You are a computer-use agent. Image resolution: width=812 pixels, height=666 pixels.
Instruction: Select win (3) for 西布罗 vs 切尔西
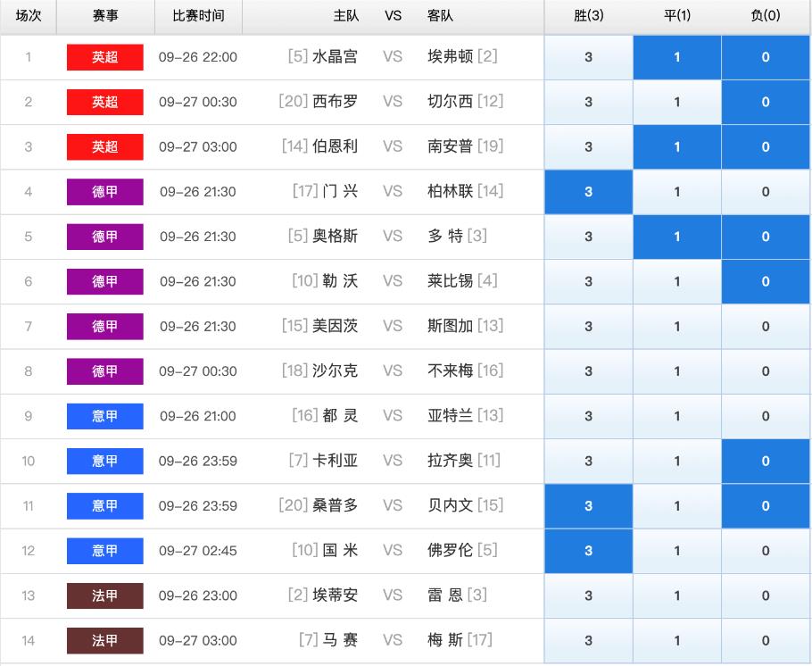(588, 102)
